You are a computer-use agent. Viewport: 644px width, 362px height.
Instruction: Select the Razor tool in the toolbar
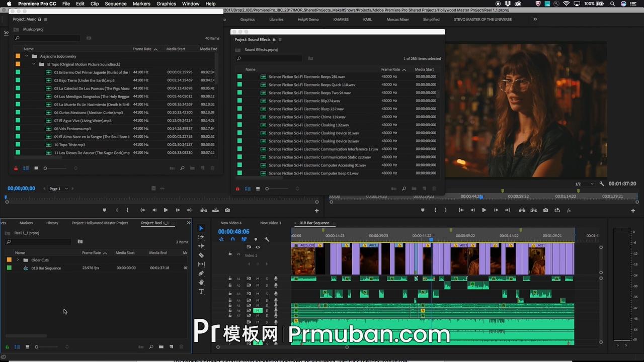(201, 255)
